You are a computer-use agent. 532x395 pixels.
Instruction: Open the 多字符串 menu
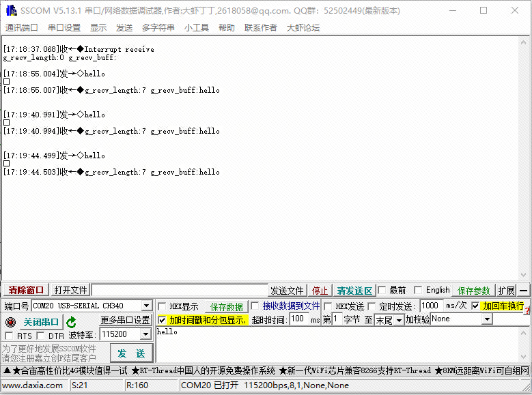click(158, 27)
